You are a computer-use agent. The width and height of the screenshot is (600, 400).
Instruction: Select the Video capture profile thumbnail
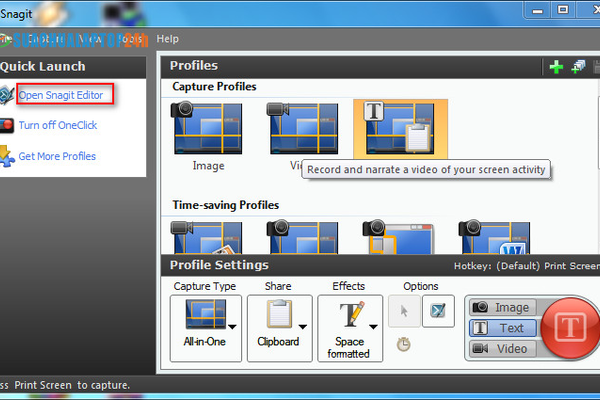pos(303,128)
